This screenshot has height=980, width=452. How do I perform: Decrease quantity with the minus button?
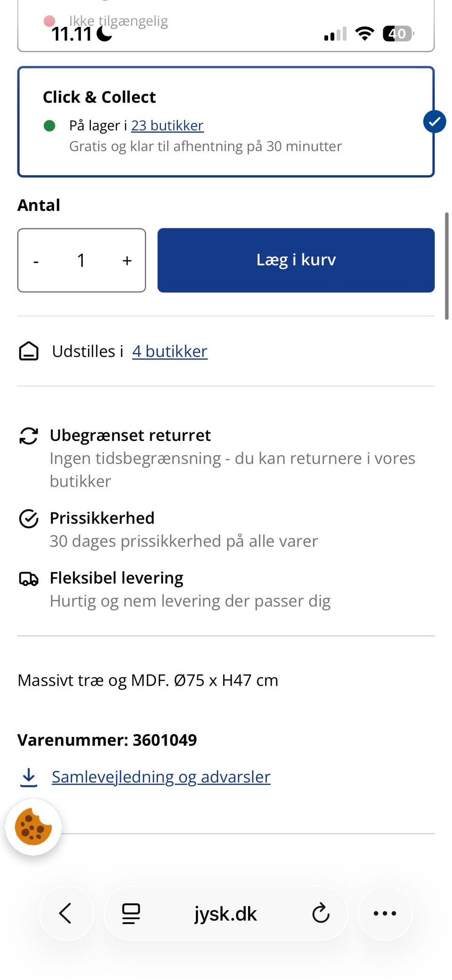(36, 260)
